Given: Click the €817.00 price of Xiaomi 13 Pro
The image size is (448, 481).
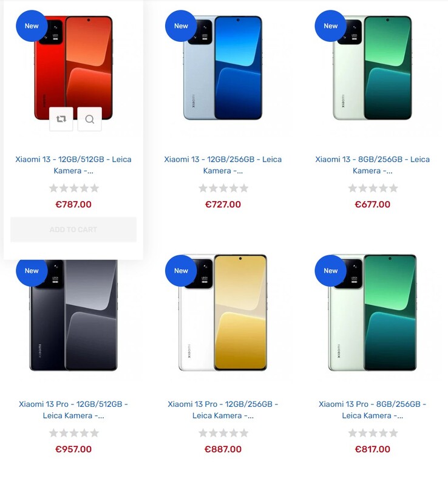Looking at the screenshot, I should point(372,449).
